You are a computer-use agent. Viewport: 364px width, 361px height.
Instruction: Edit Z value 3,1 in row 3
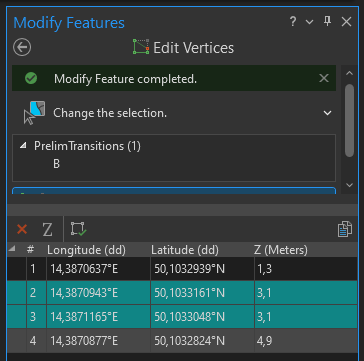coord(306,317)
